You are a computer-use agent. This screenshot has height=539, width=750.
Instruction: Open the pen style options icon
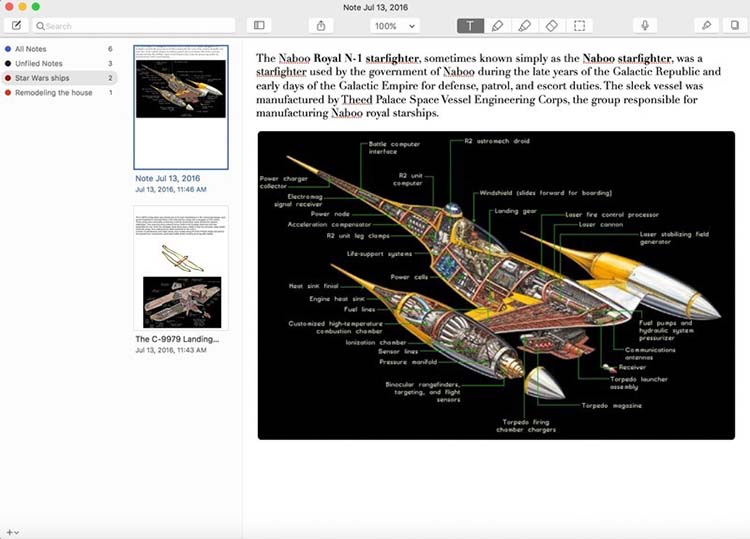[706, 26]
